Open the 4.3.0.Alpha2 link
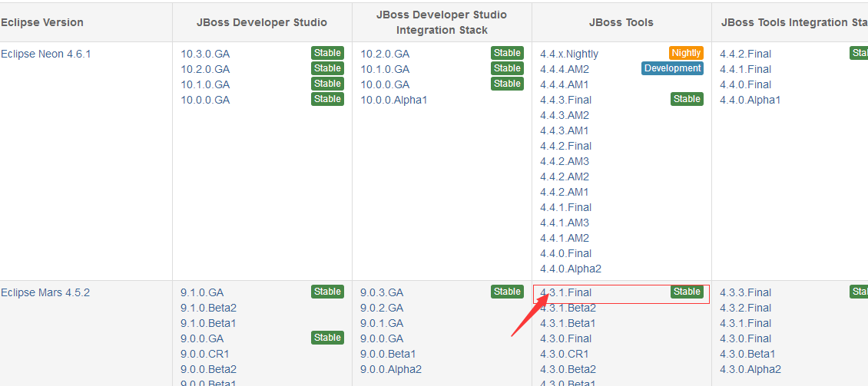This screenshot has height=386, width=868. pos(750,369)
